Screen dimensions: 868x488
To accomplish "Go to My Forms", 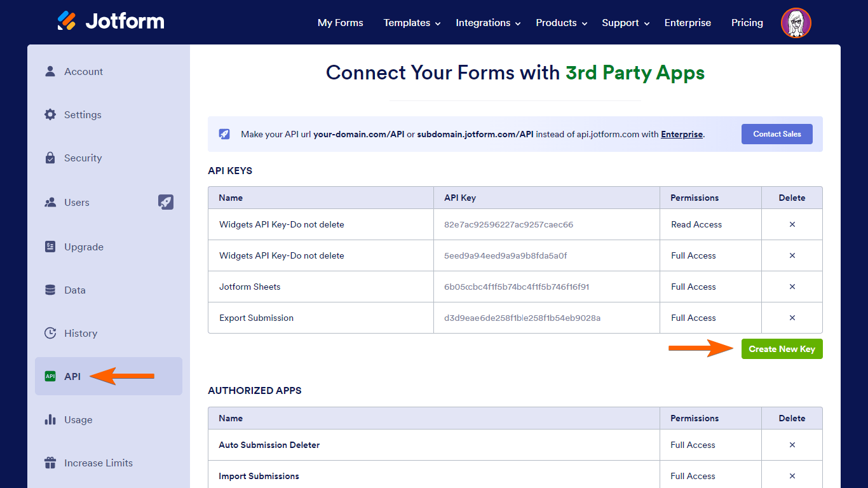I will [341, 23].
